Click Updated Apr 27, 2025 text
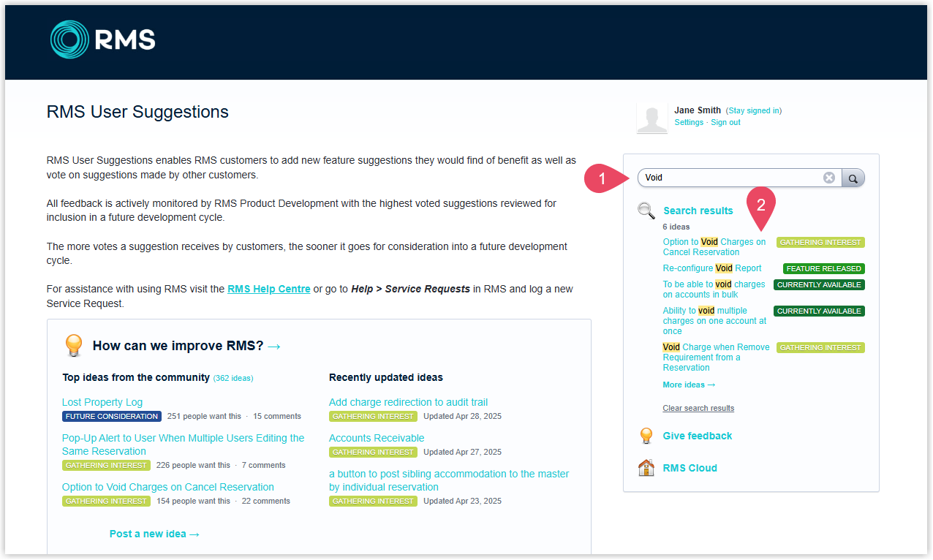Screen dimensions: 933x560 462,453
